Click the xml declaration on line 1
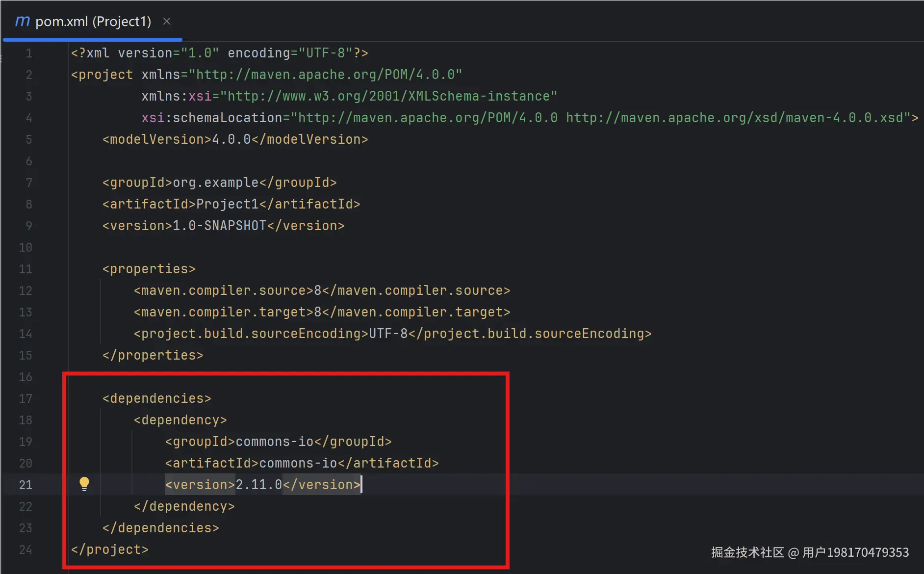924x574 pixels. pyautogui.click(x=220, y=53)
